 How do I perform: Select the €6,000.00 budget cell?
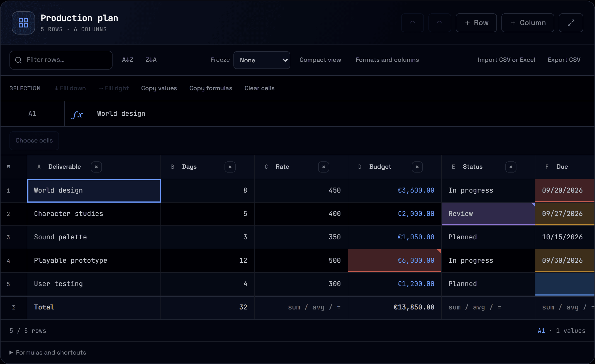(395, 261)
